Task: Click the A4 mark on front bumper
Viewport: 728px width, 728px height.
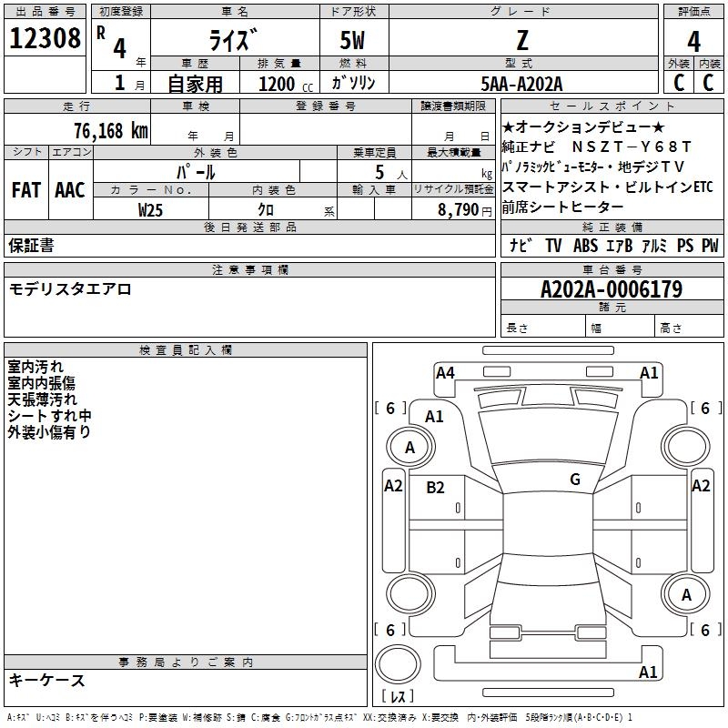Action: (445, 372)
